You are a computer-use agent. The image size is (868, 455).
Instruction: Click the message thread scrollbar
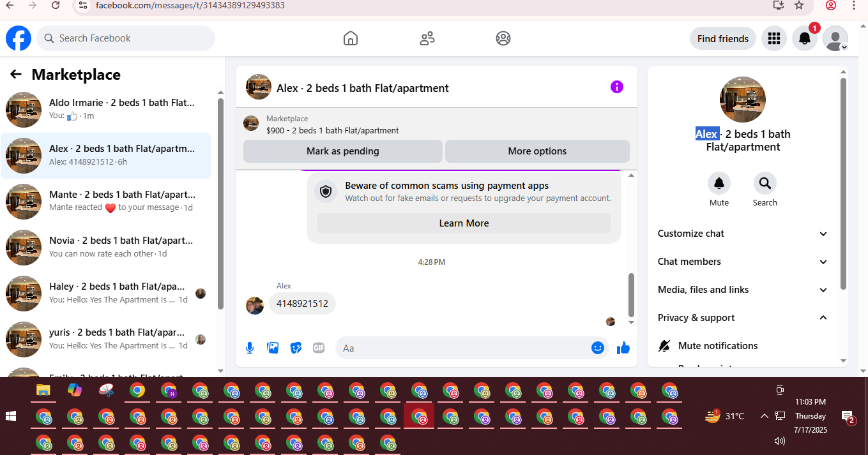click(x=632, y=295)
